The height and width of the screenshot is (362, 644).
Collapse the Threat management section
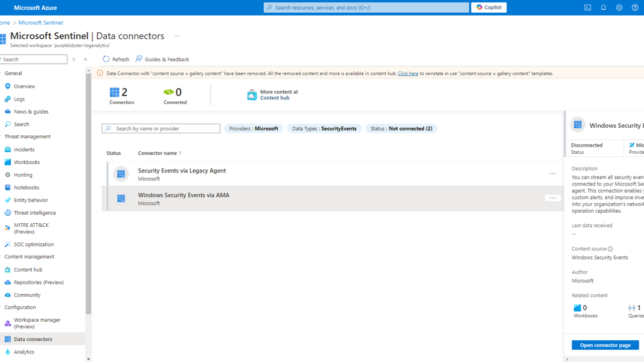click(27, 137)
